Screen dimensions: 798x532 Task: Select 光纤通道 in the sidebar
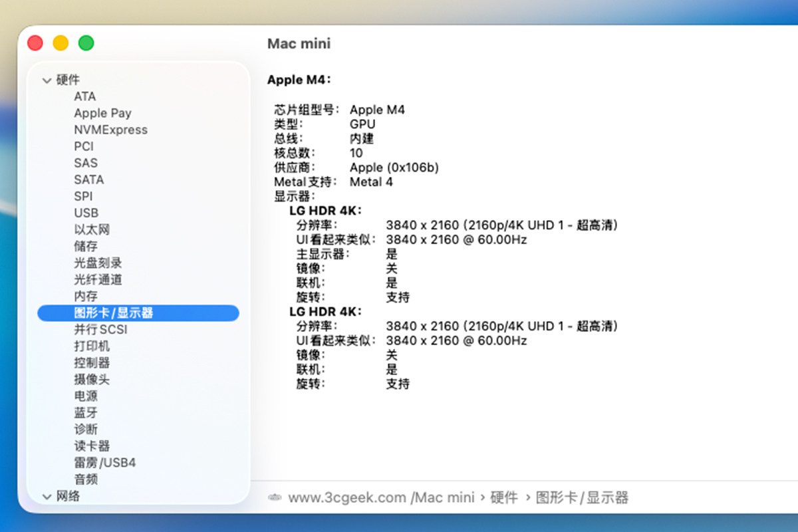pos(98,279)
